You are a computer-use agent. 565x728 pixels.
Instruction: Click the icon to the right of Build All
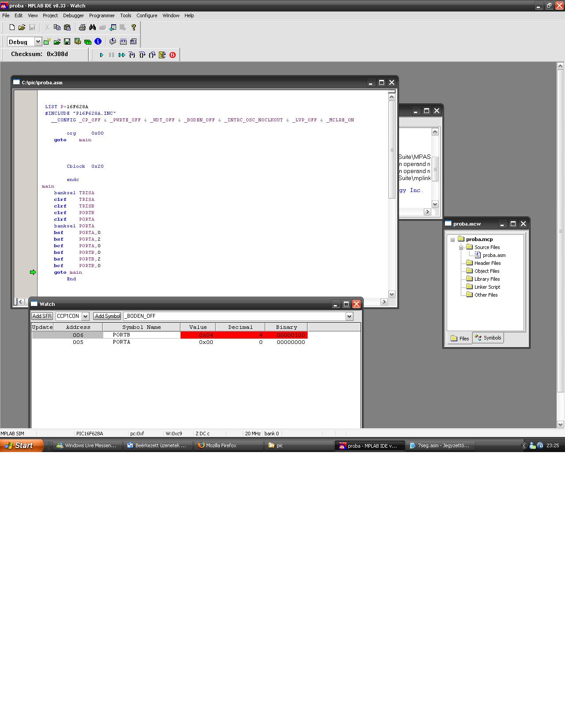(133, 41)
